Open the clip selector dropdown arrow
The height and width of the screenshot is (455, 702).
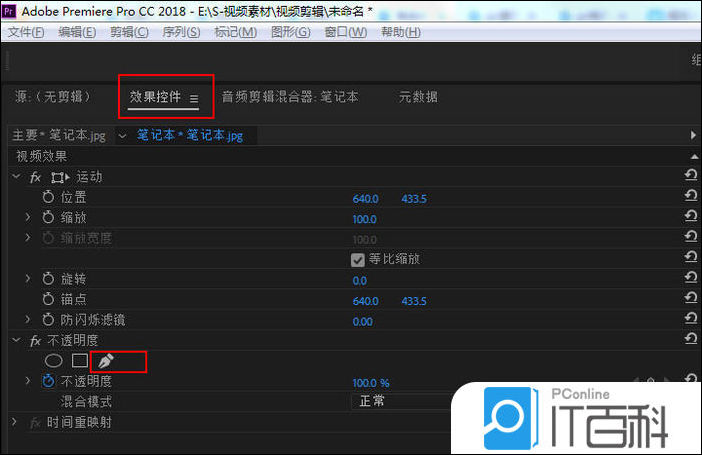click(x=122, y=135)
